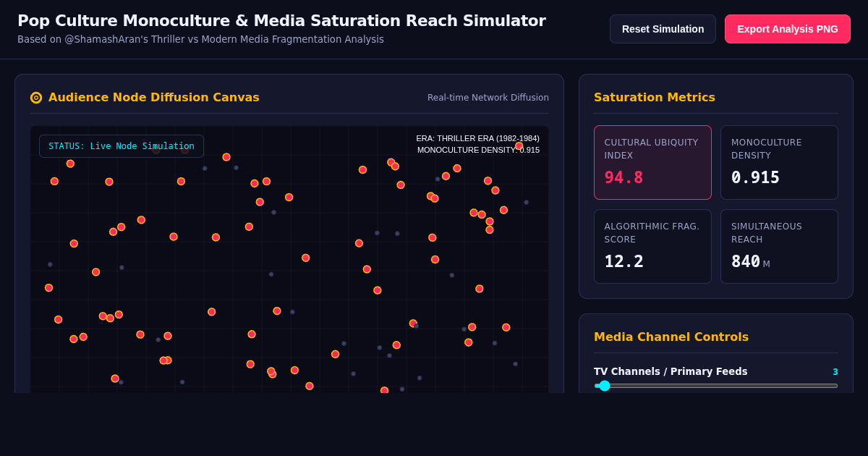The width and height of the screenshot is (868, 456).
Task: Adjust the TV Channels / Primary Feeds slider
Action: point(716,386)
